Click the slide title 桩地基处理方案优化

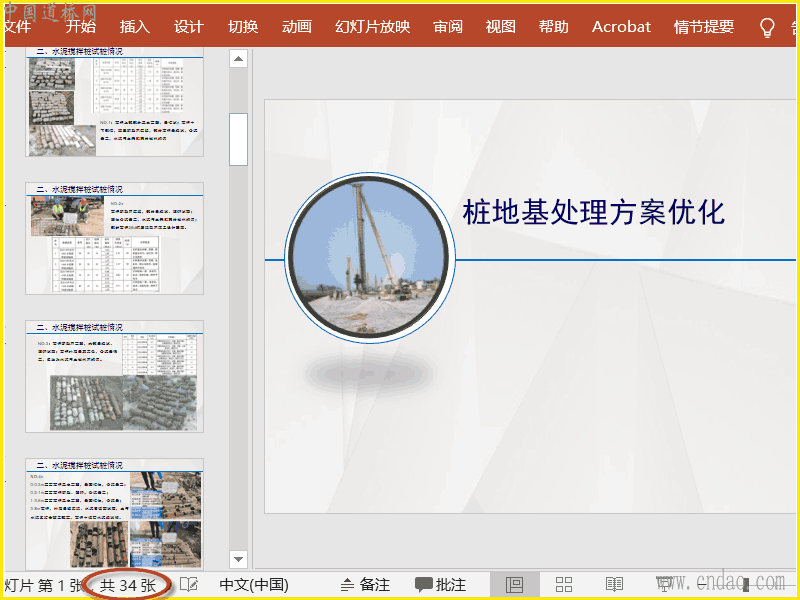click(594, 212)
